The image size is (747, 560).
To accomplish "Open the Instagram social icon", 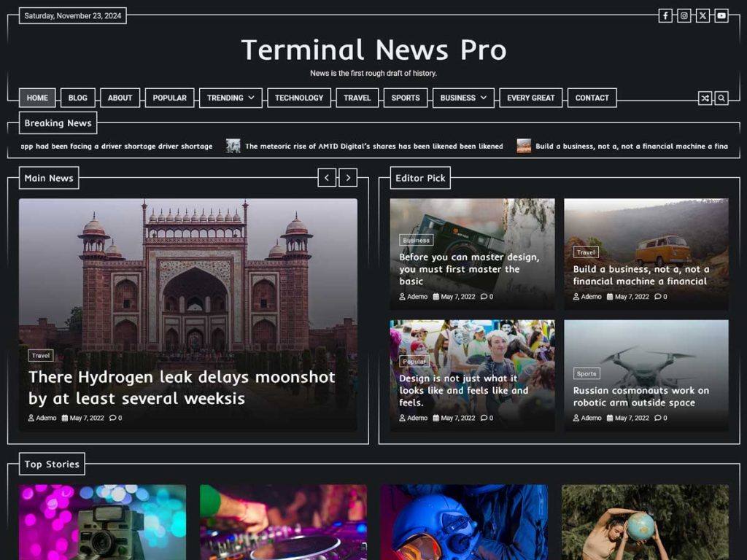I will (684, 15).
